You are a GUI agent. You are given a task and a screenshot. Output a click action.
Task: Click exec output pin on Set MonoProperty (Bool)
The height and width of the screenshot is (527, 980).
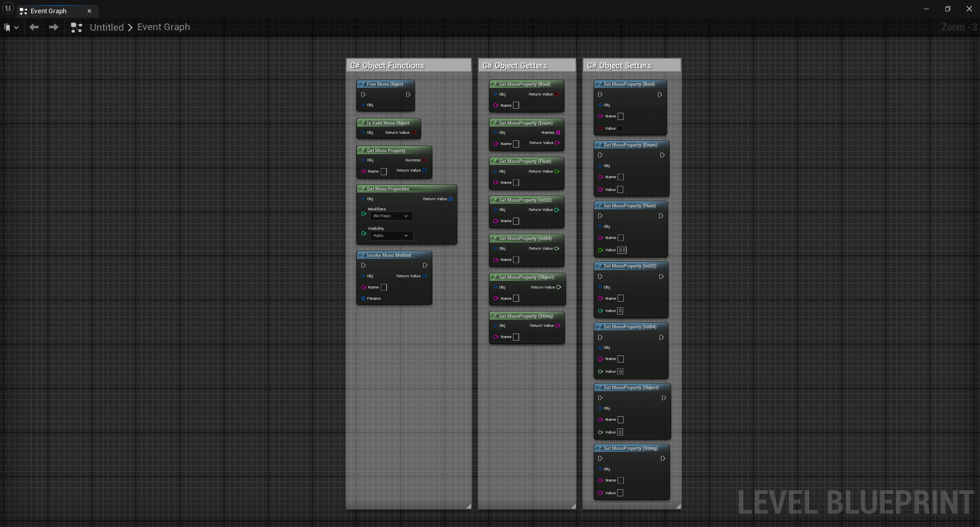point(659,94)
